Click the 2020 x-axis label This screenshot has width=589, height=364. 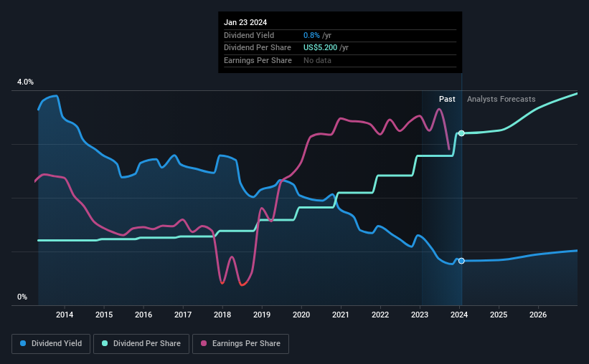301,315
